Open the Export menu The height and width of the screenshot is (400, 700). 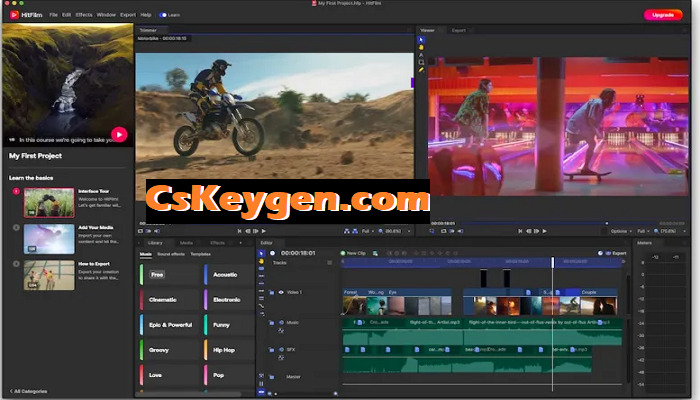coord(128,15)
